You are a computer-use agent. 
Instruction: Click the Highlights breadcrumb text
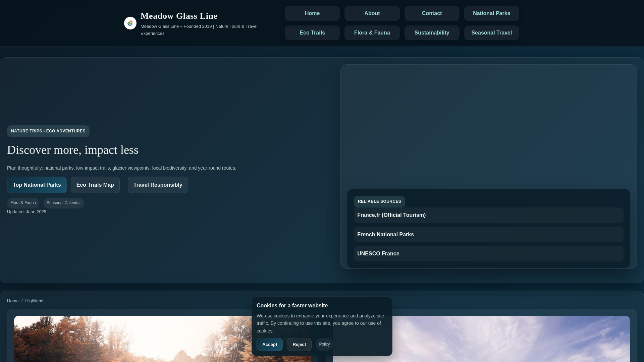[35, 301]
